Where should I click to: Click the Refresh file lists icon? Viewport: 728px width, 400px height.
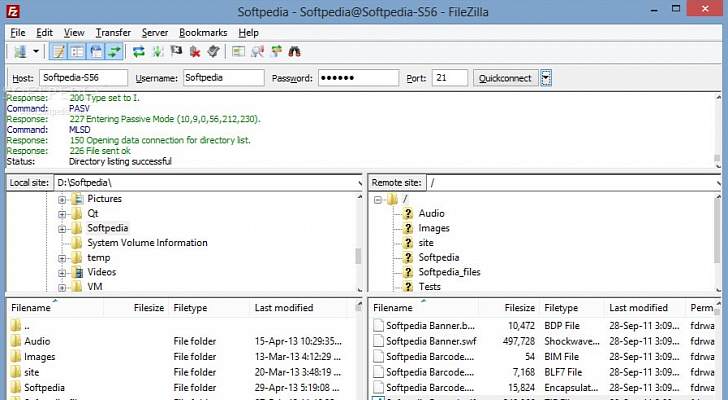(139, 51)
